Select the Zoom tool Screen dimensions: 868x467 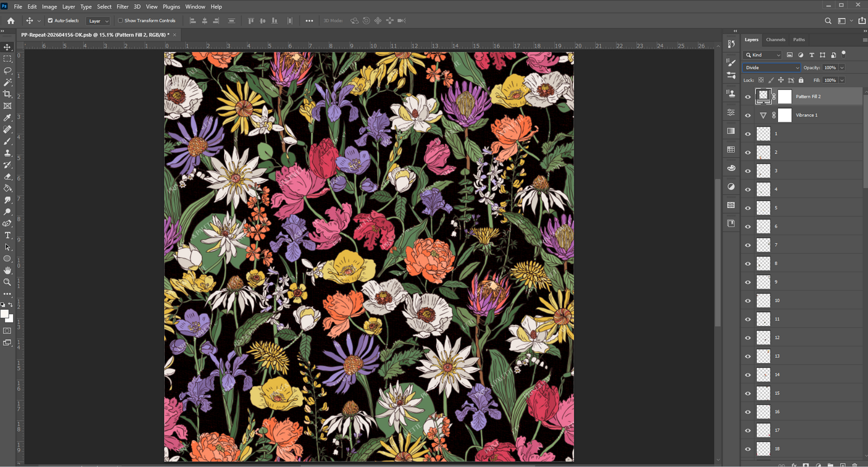(x=7, y=282)
